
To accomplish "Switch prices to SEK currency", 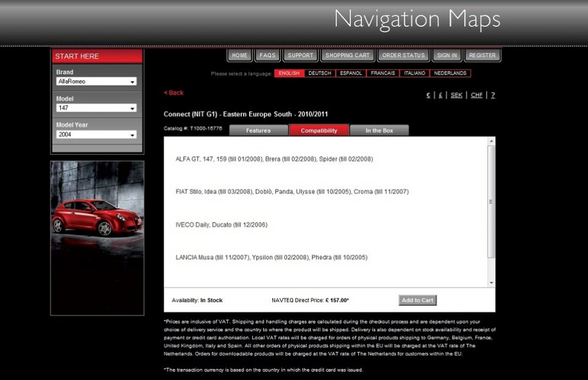I will [x=456, y=95].
